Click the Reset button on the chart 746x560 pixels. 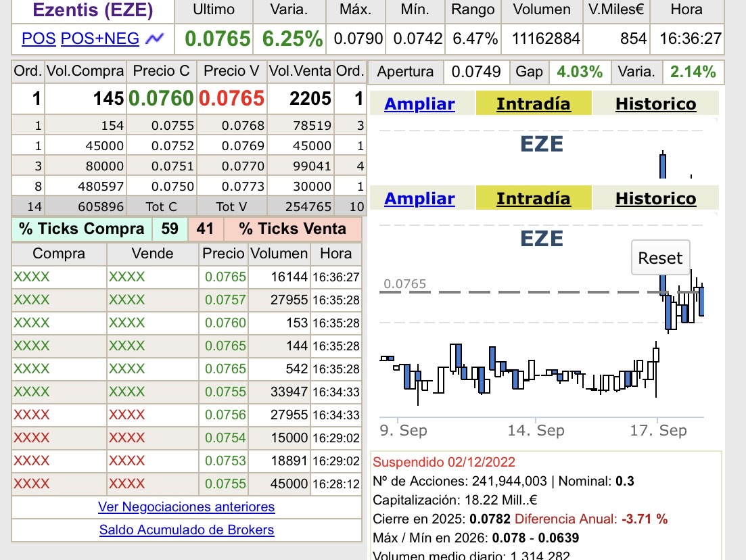pyautogui.click(x=660, y=258)
